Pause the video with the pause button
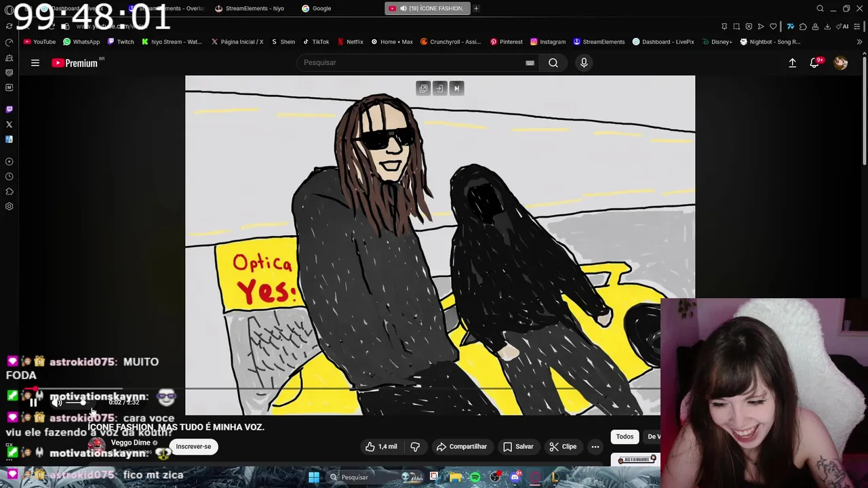 pos(33,402)
